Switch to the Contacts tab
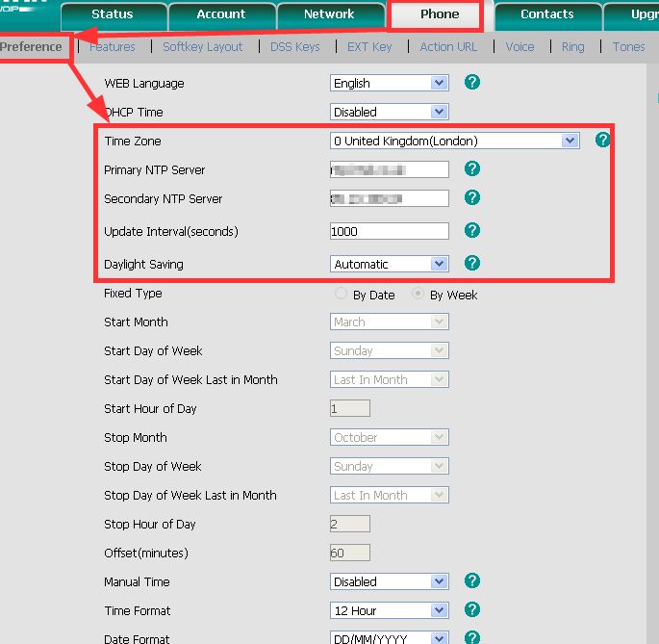 pos(546,15)
